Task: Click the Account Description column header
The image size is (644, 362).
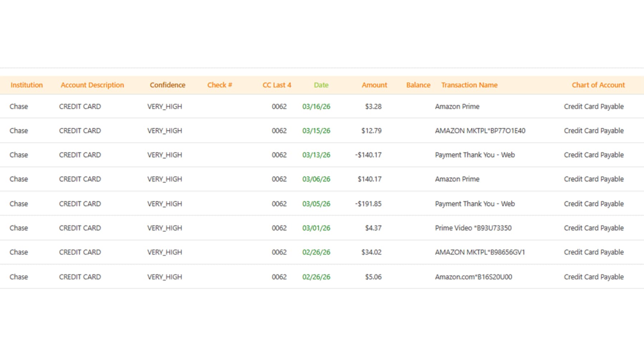Action: [92, 85]
